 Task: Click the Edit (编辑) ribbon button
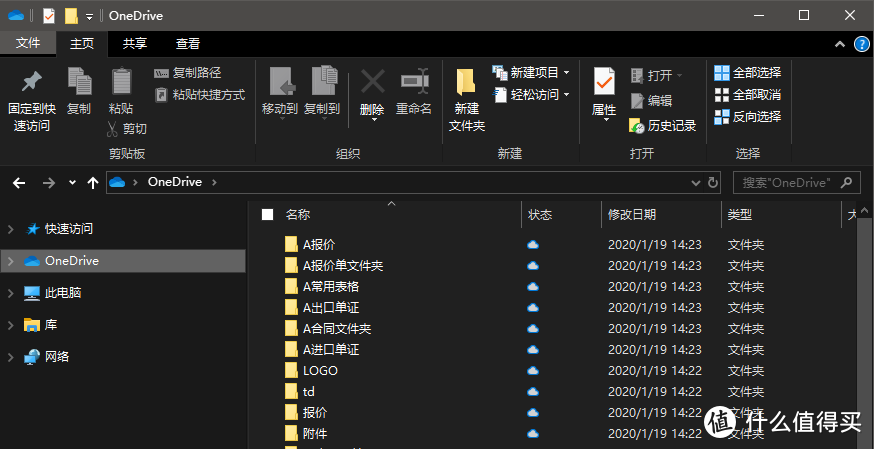(651, 101)
